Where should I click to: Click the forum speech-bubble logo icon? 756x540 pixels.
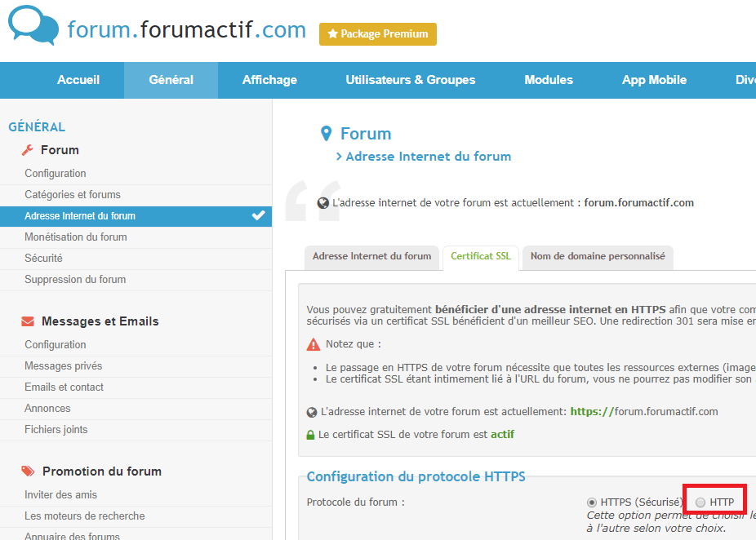click(x=33, y=25)
